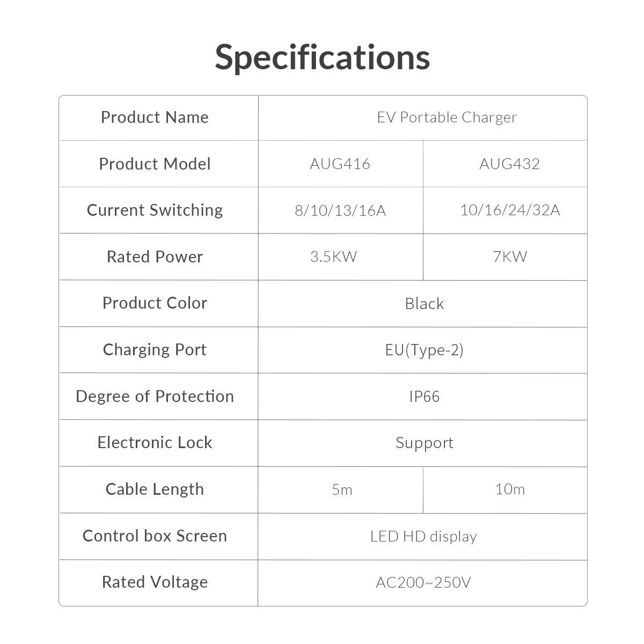644x644 pixels.
Task: Click the 5m cable length cell
Action: coord(342,489)
